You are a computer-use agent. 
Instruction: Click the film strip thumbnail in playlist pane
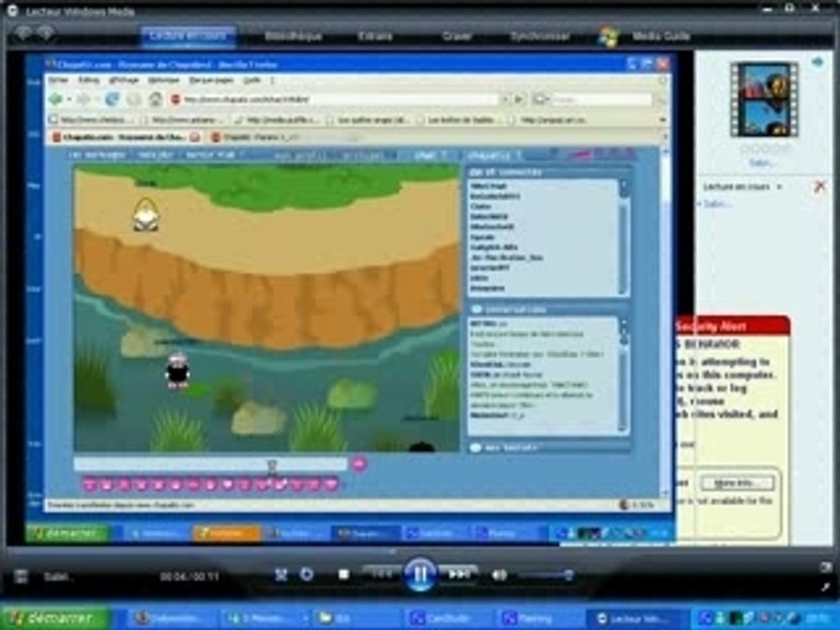pyautogui.click(x=764, y=100)
